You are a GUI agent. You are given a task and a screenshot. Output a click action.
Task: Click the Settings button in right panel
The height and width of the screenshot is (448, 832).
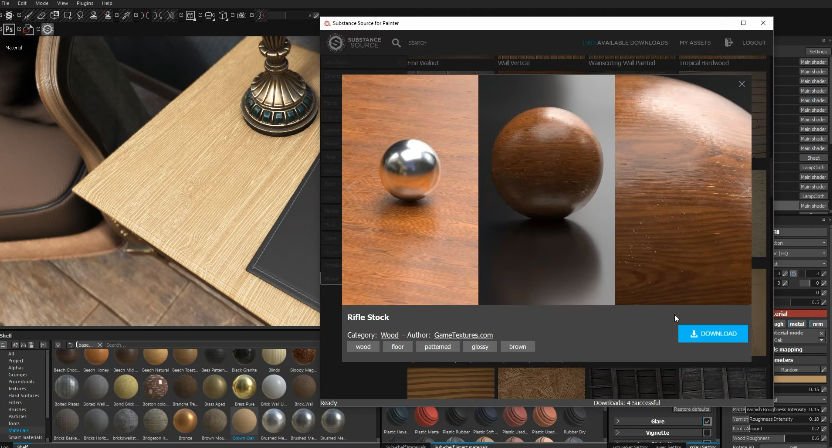click(x=818, y=51)
